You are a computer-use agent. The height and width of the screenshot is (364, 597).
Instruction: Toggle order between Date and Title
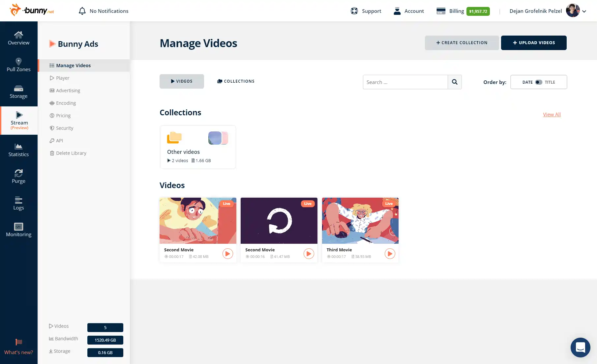(x=538, y=82)
